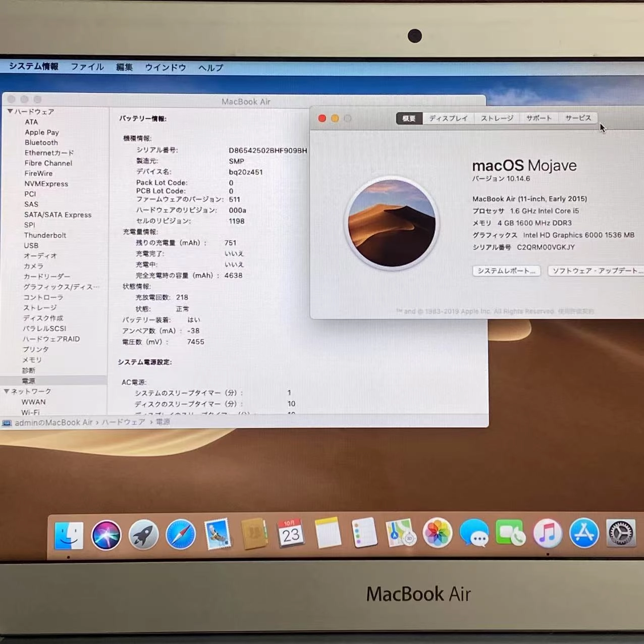The width and height of the screenshot is (644, 644).
Task: Open Finder from the Dock
Action: click(x=69, y=534)
